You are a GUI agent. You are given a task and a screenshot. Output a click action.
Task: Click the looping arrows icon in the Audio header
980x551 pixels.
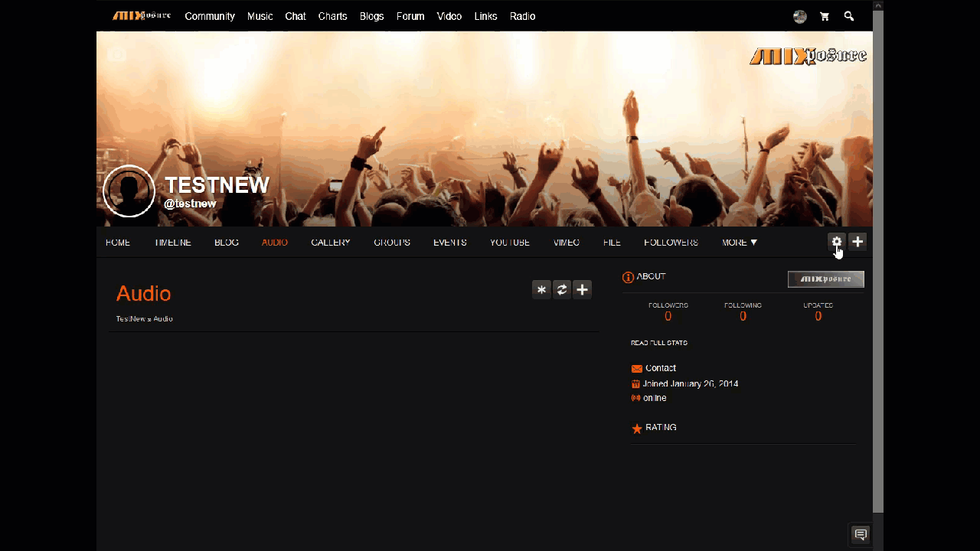[562, 289]
